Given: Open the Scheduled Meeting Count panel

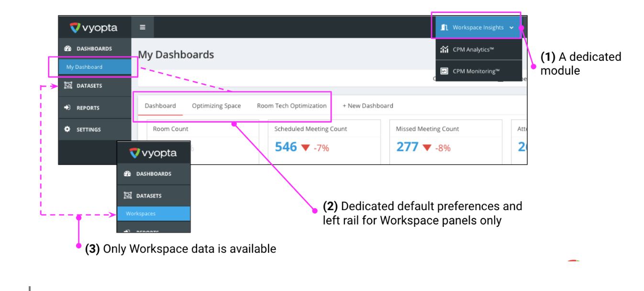Looking at the screenshot, I should [x=320, y=142].
